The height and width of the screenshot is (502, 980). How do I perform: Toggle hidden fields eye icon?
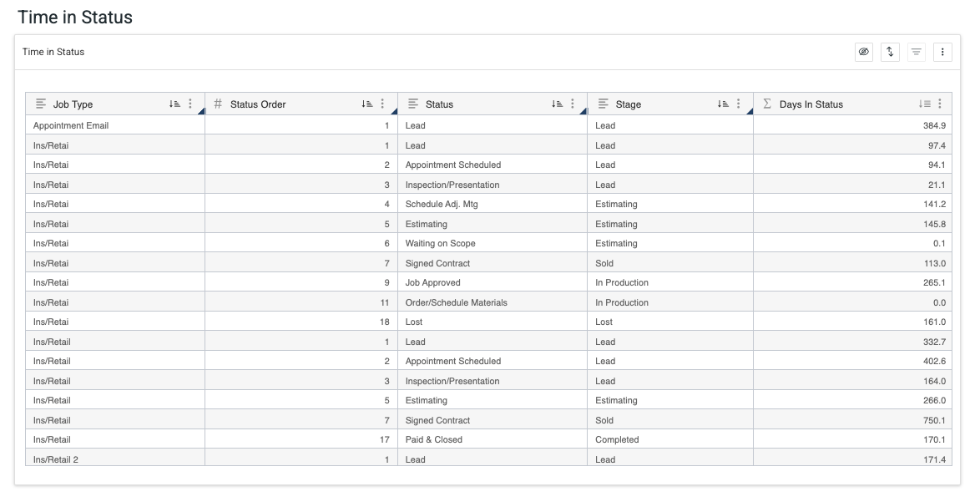pos(864,52)
